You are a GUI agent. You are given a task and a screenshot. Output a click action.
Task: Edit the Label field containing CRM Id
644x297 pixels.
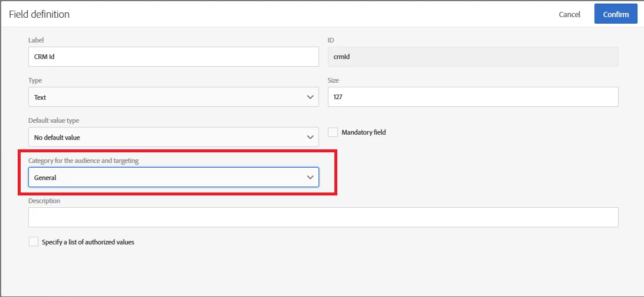point(173,57)
